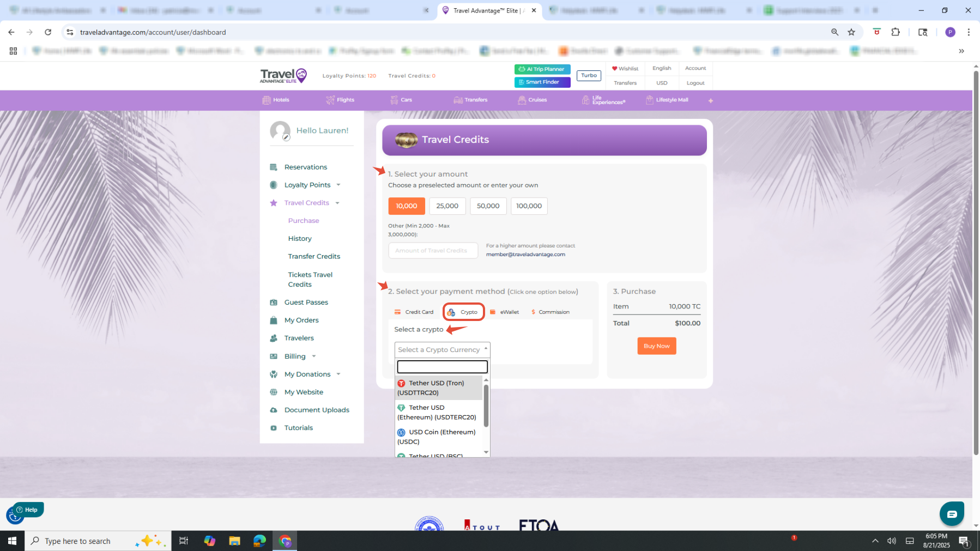Click the crypto list scrollbar down arrow

click(486, 452)
